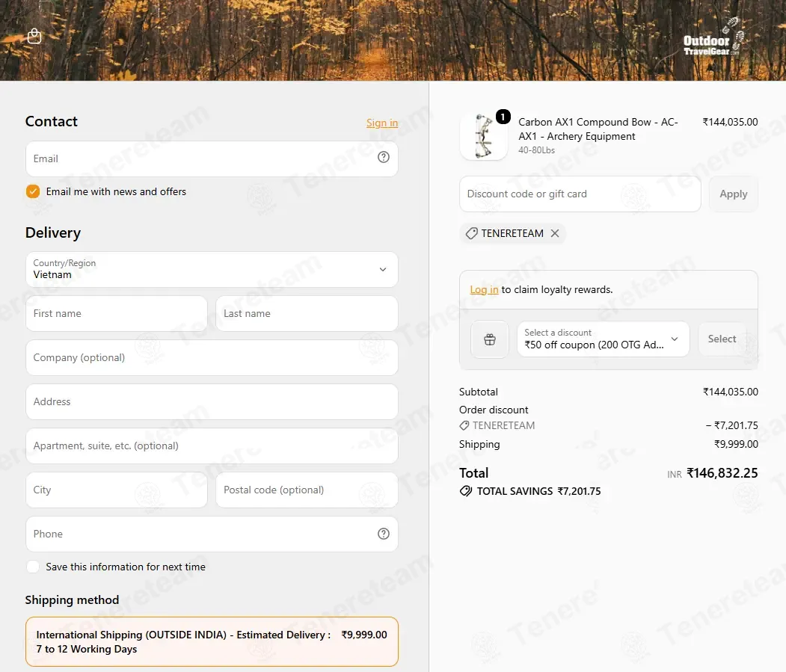Remove the TENERETEAM discount code tag
The image size is (786, 672).
555,233
